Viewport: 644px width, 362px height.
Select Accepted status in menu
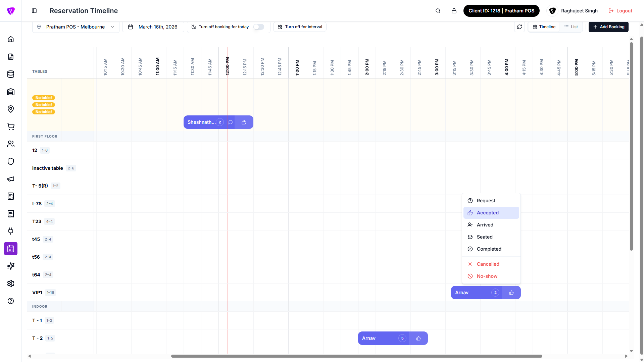coord(491,213)
